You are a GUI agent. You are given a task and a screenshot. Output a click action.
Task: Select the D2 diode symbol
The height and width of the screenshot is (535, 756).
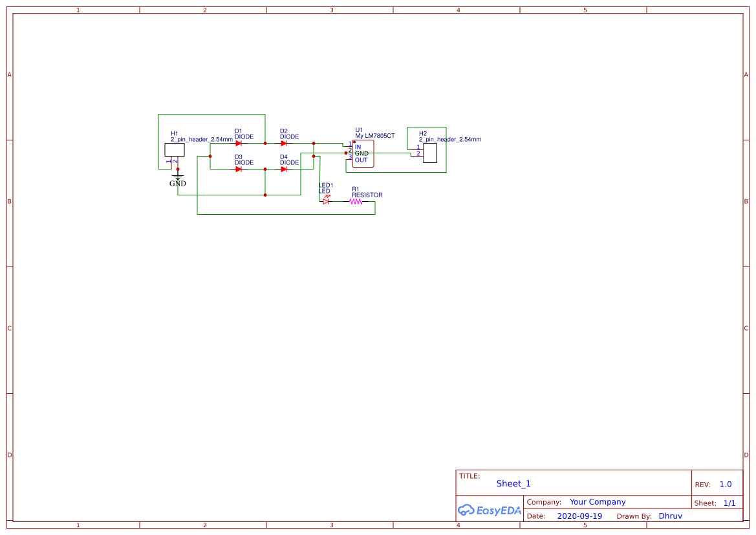coord(284,143)
